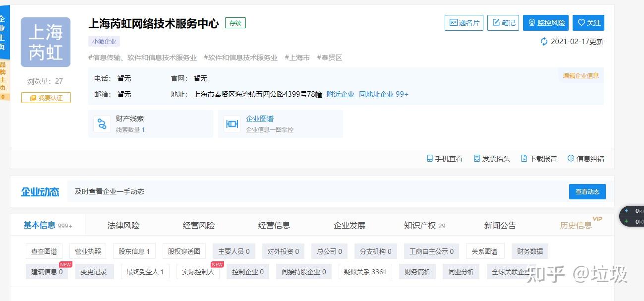Select 变更记录 sub-item
This screenshot has height=301, width=644.
[94, 271]
